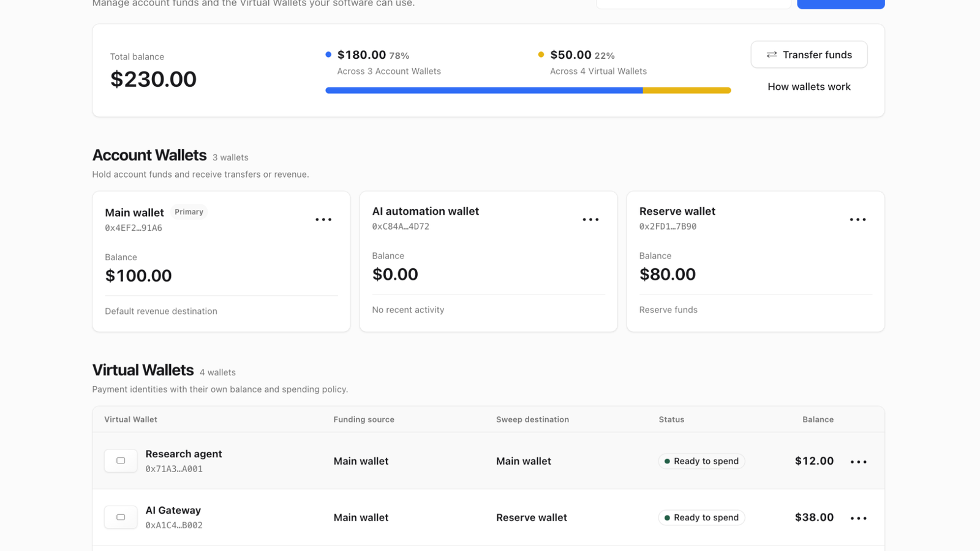This screenshot has width=980, height=551.
Task: Click the Status column header
Action: pos(671,419)
